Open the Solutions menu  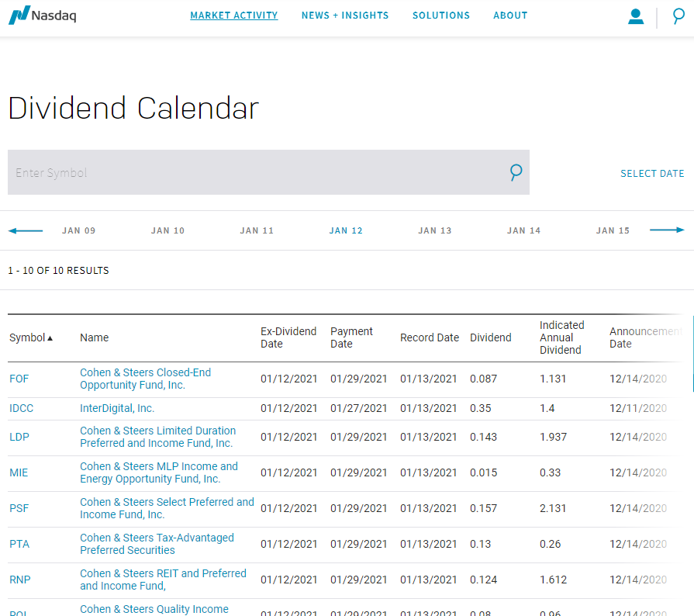click(441, 16)
